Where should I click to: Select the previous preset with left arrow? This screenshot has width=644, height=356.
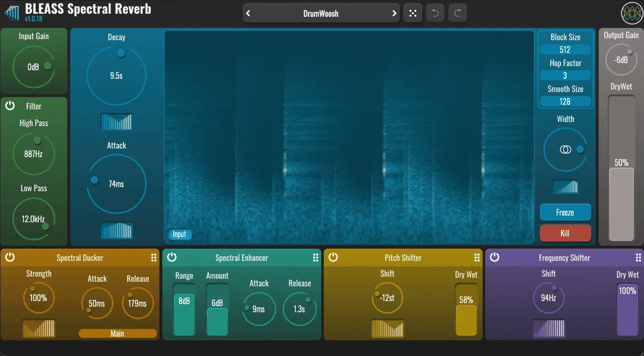248,14
